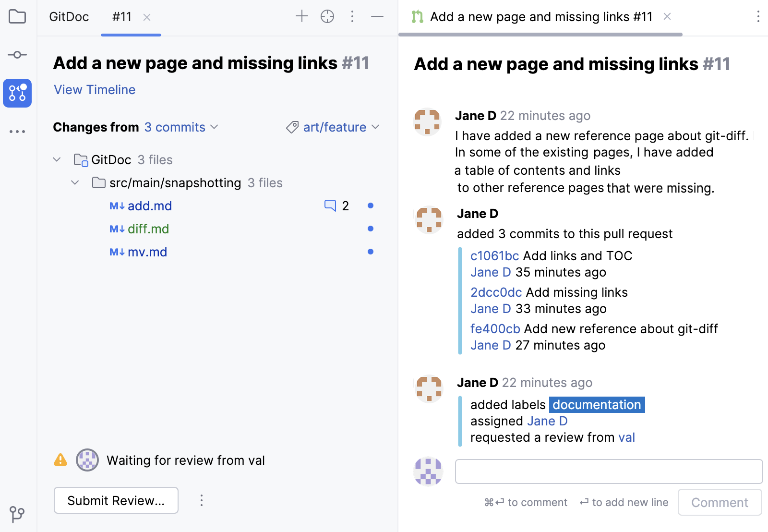768x532 pixels.
Task: Toggle the viewed marker dot on diff.md
Action: (x=370, y=229)
